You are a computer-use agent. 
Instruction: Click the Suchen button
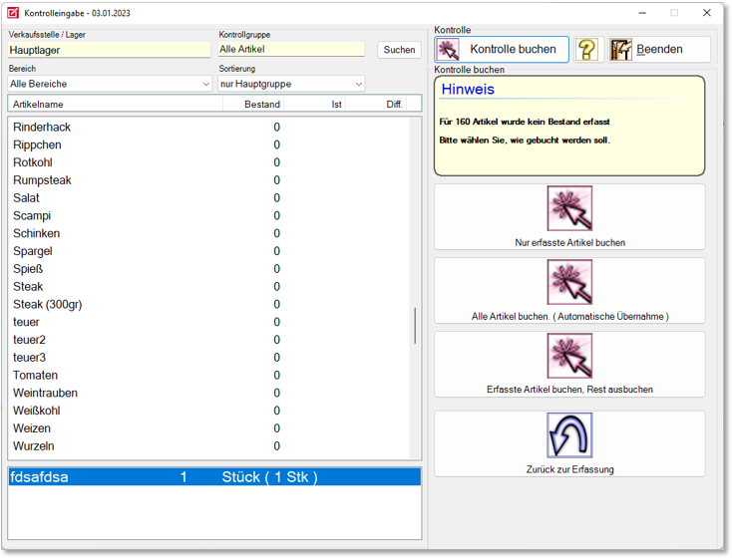pos(399,50)
